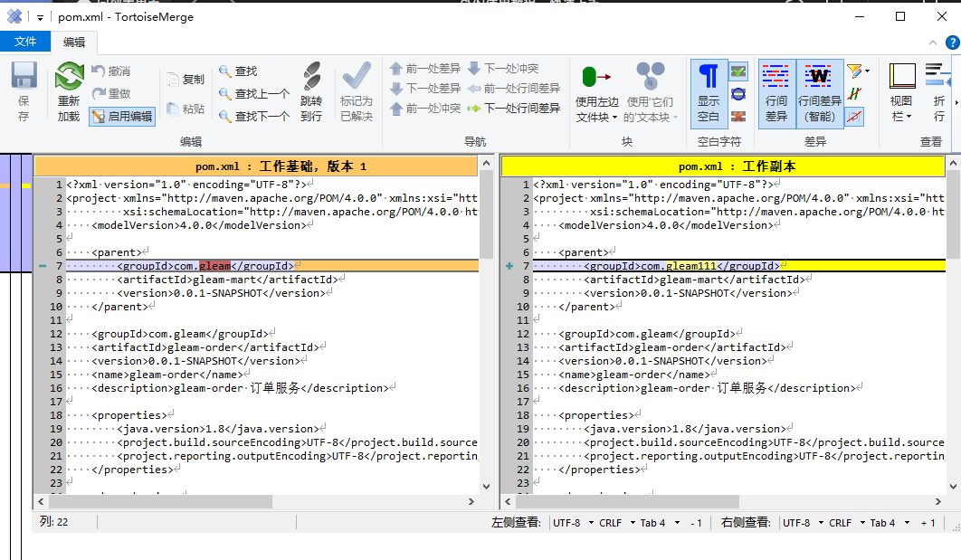The height and width of the screenshot is (560, 961).
Task: Collapse the ribbon with the chevron
Action: 933,43
